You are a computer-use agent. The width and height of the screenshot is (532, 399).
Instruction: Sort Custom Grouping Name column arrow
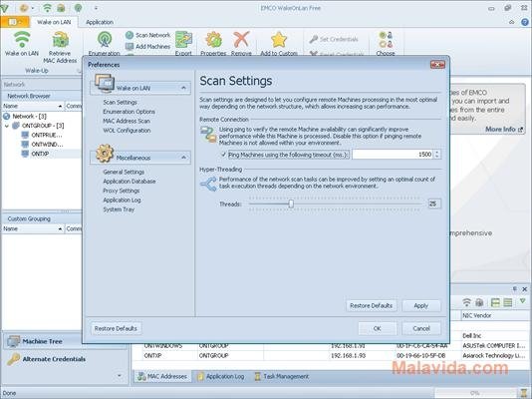(60, 229)
